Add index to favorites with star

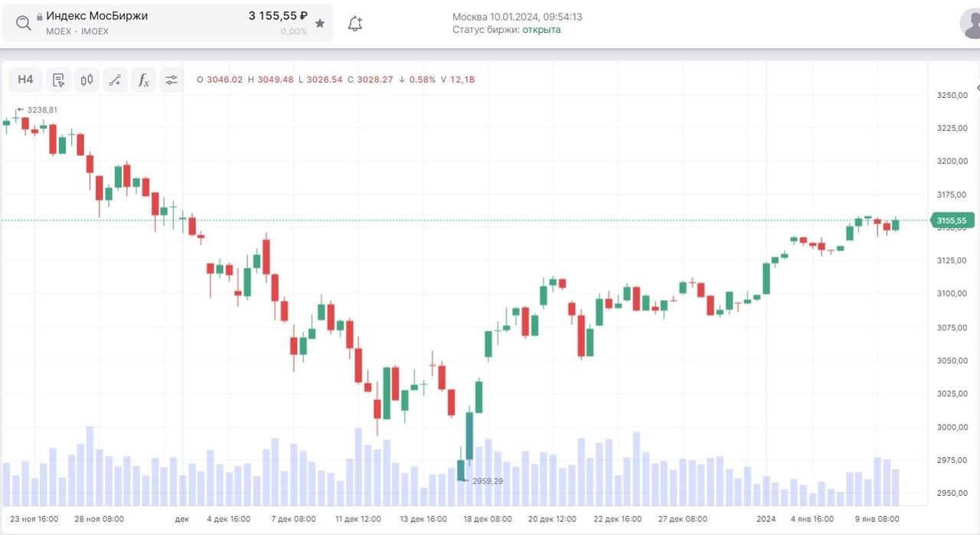[320, 24]
